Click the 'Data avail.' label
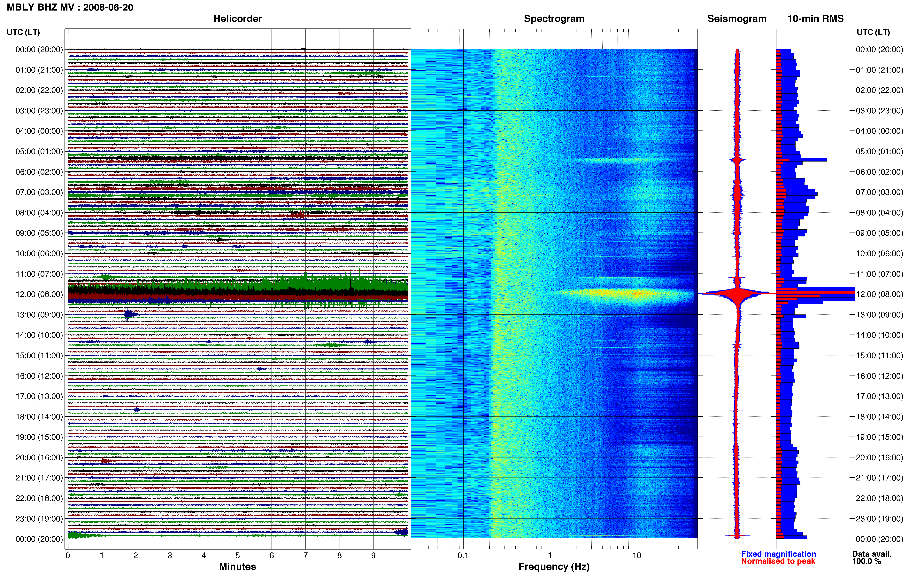The image size is (924, 578). pyautogui.click(x=872, y=554)
